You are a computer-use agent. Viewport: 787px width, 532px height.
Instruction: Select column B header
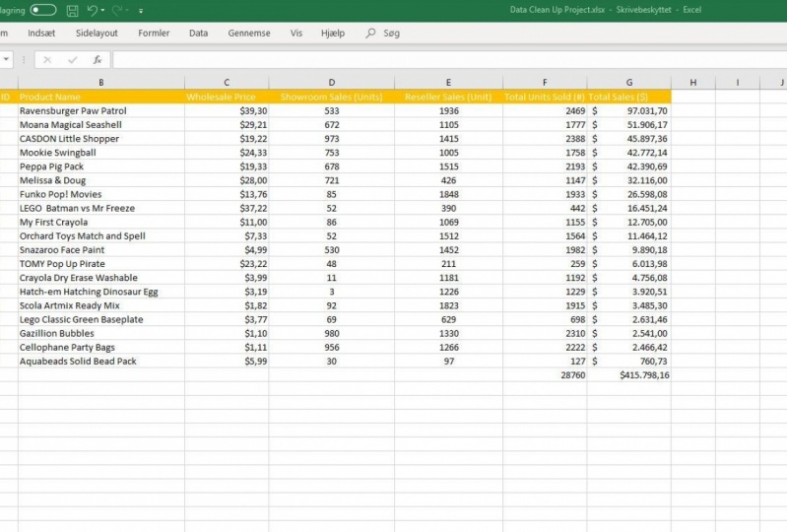(x=101, y=83)
